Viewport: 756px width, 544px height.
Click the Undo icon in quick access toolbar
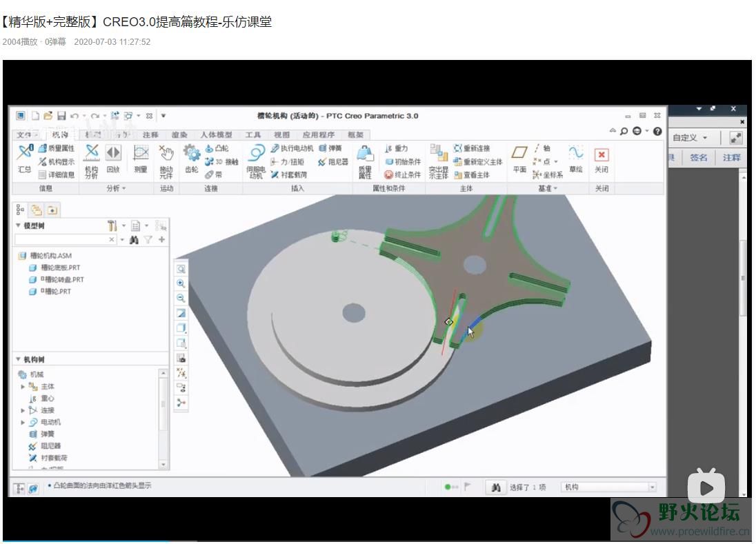pos(74,116)
